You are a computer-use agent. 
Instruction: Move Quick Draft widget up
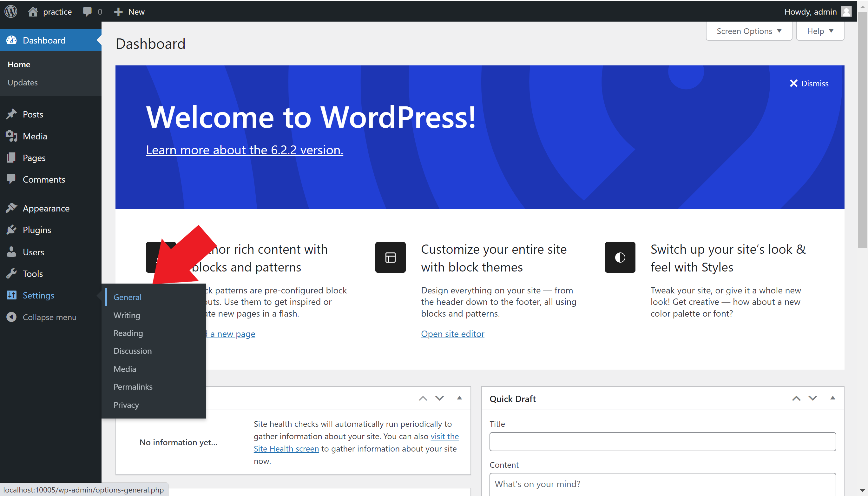[x=796, y=398]
